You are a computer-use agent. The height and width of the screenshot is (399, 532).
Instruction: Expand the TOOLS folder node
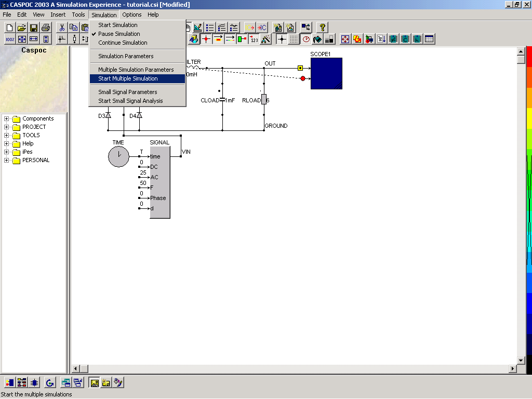[6, 135]
